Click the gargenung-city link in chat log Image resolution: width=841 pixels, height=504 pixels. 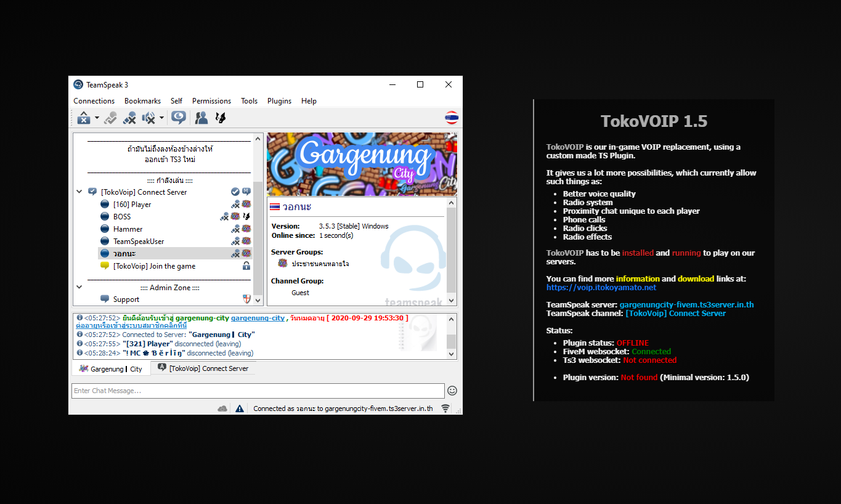258,318
